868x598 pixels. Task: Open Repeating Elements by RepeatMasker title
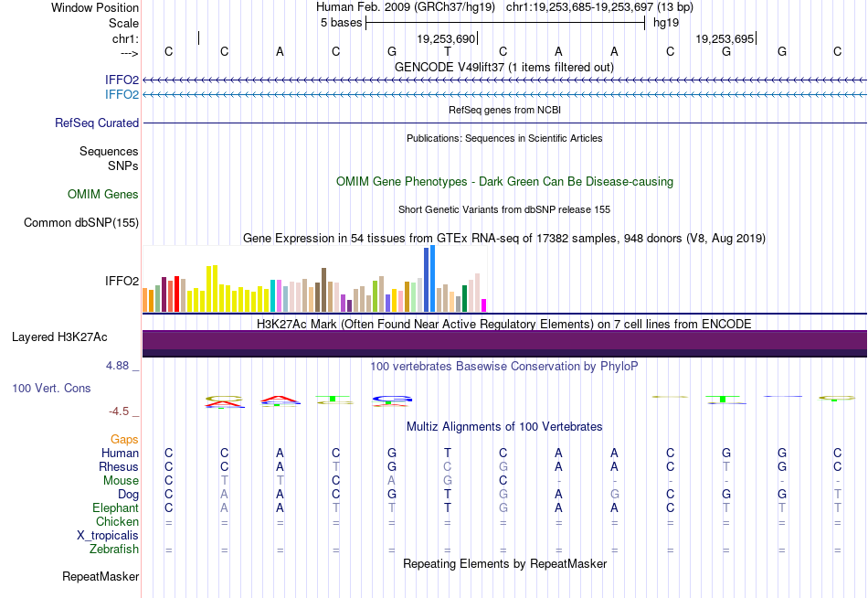pos(504,563)
